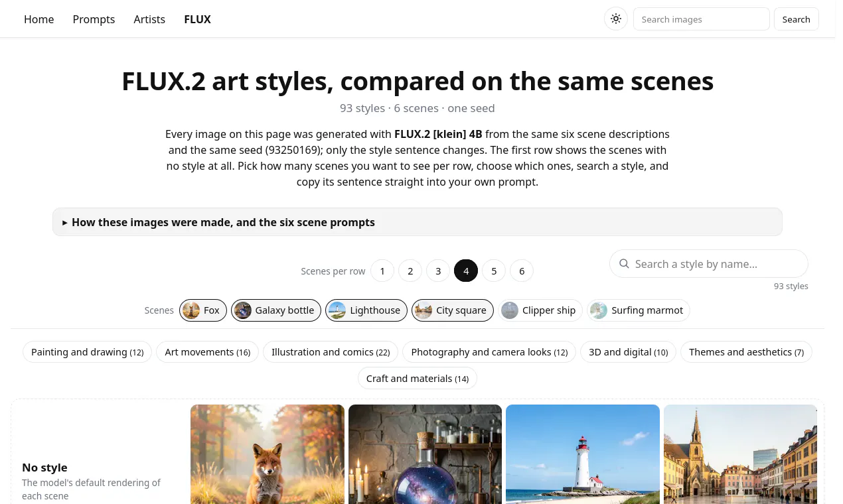
Task: Click the '93 styles' count under search
Action: pos(791,286)
